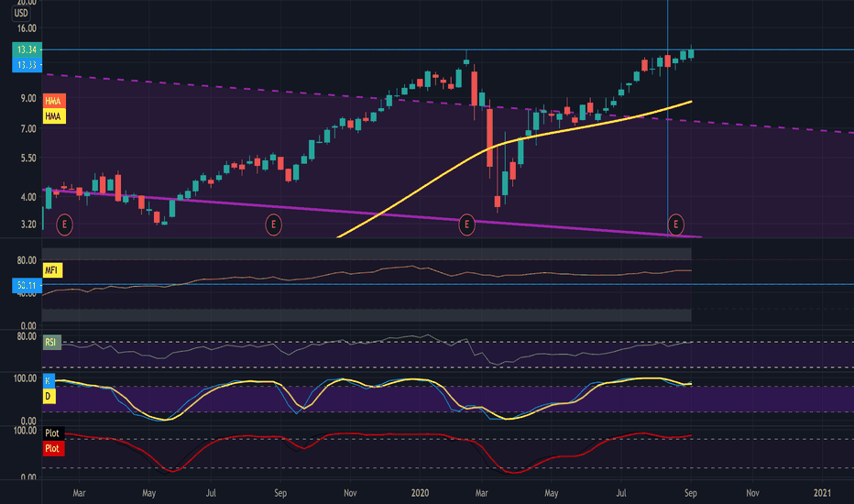
Task: Select the black Plot label
Action: pyautogui.click(x=53, y=433)
